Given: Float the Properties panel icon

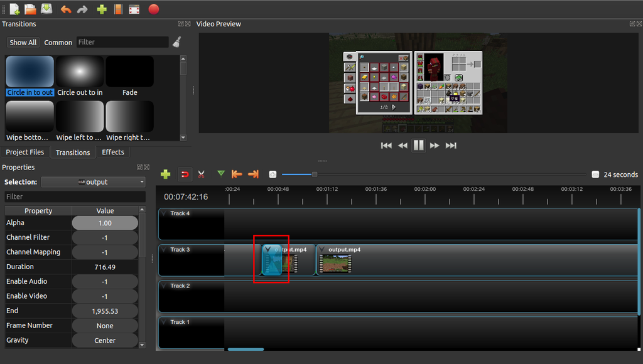Looking at the screenshot, I should click(x=139, y=167).
